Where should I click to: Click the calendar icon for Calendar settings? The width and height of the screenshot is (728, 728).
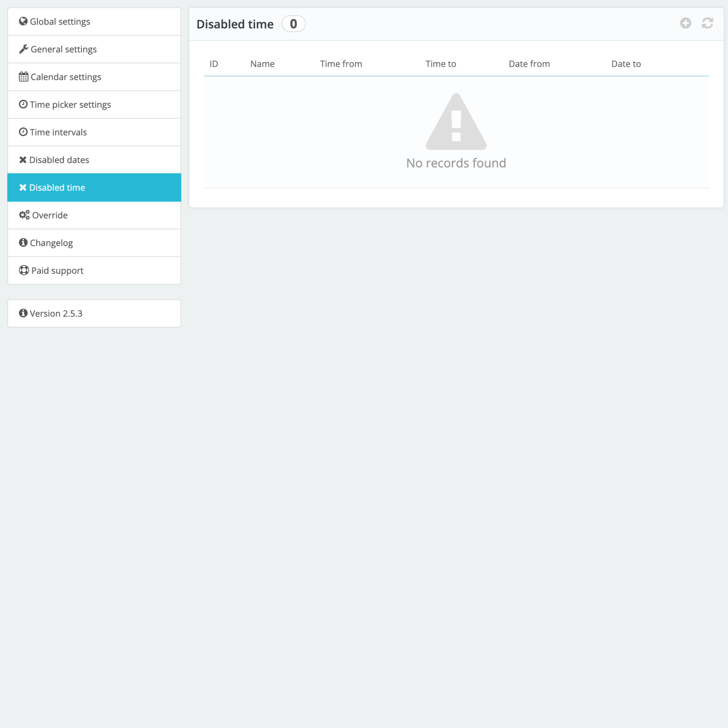click(x=24, y=77)
